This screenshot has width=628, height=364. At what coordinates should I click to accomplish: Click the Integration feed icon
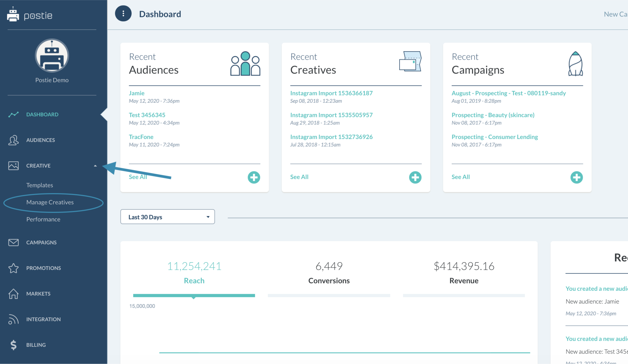point(13,319)
